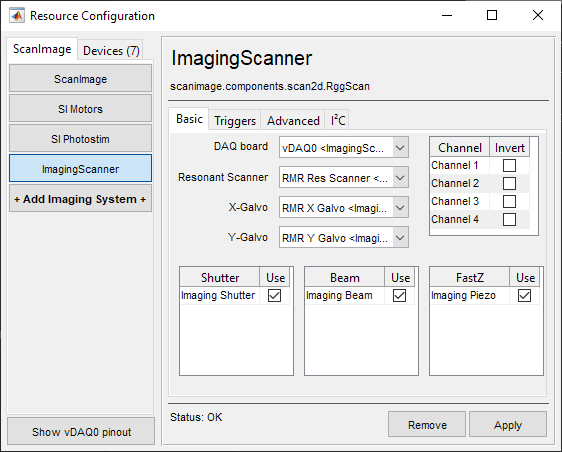Click + Add Imaging System +

coord(80,199)
